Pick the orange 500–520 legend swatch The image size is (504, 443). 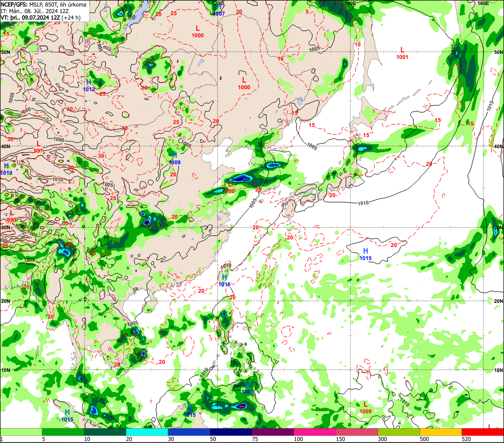point(440,432)
